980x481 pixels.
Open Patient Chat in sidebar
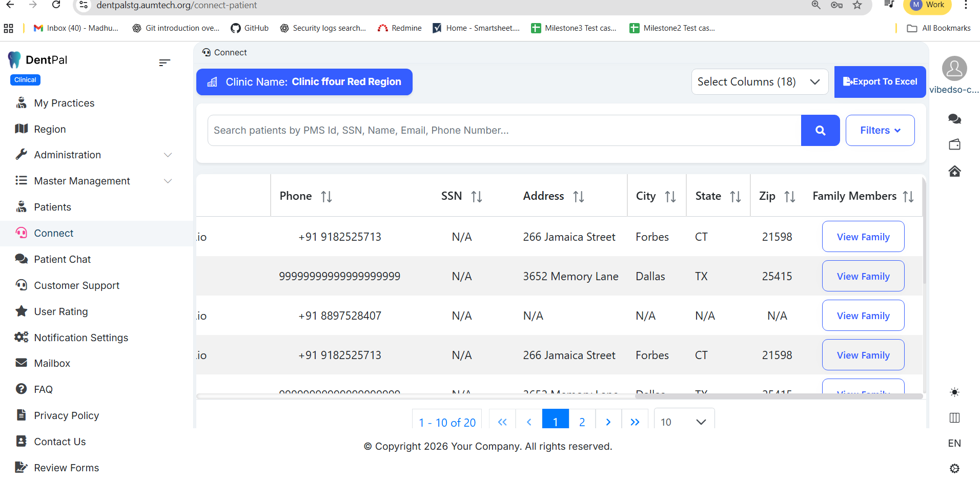62,259
